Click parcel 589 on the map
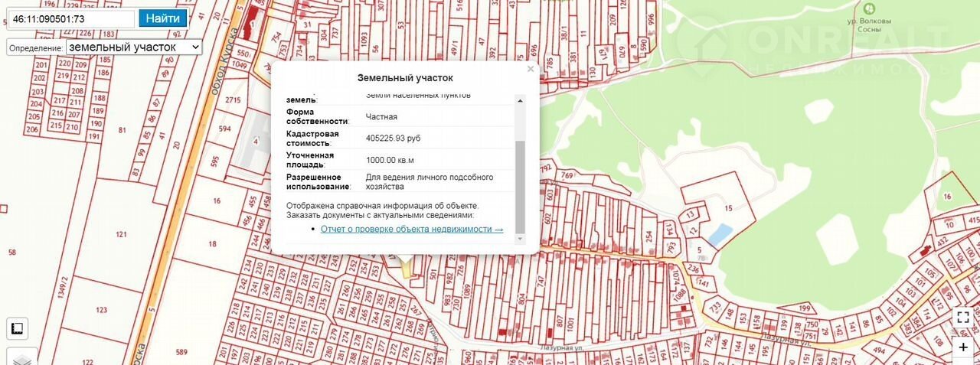The image size is (980, 365). point(181,351)
